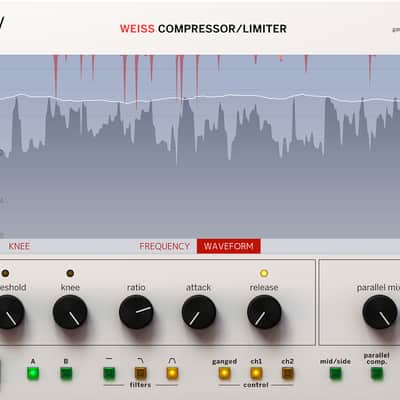The width and height of the screenshot is (400, 400).
Task: Select preset slot A button
Action: pyautogui.click(x=33, y=373)
